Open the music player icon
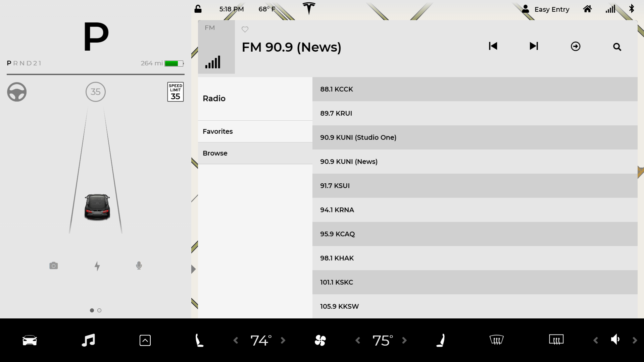 click(x=89, y=340)
